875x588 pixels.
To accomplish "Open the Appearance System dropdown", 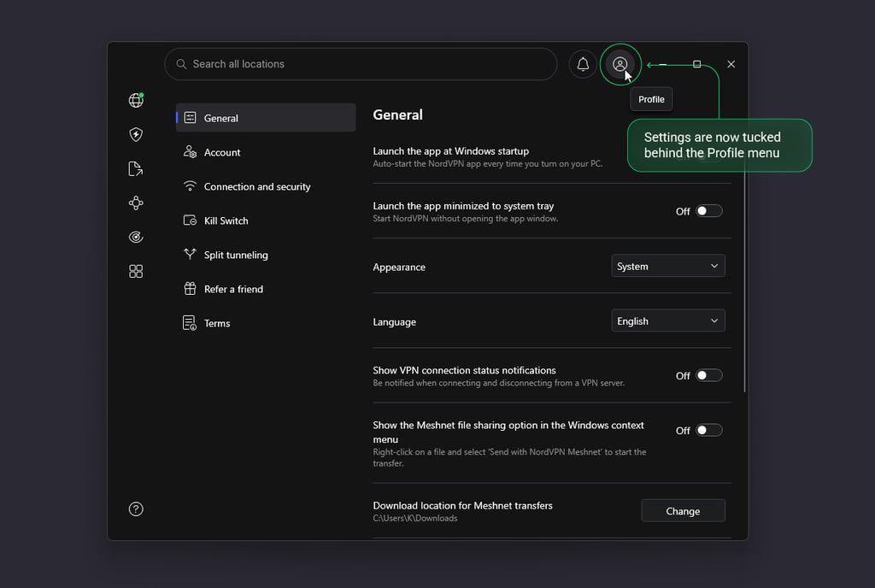I will click(x=668, y=266).
